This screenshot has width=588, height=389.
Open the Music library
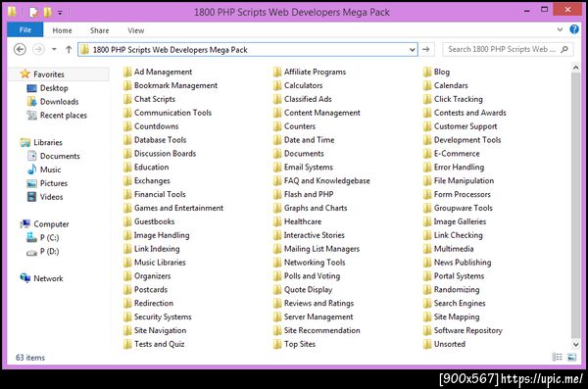click(50, 170)
